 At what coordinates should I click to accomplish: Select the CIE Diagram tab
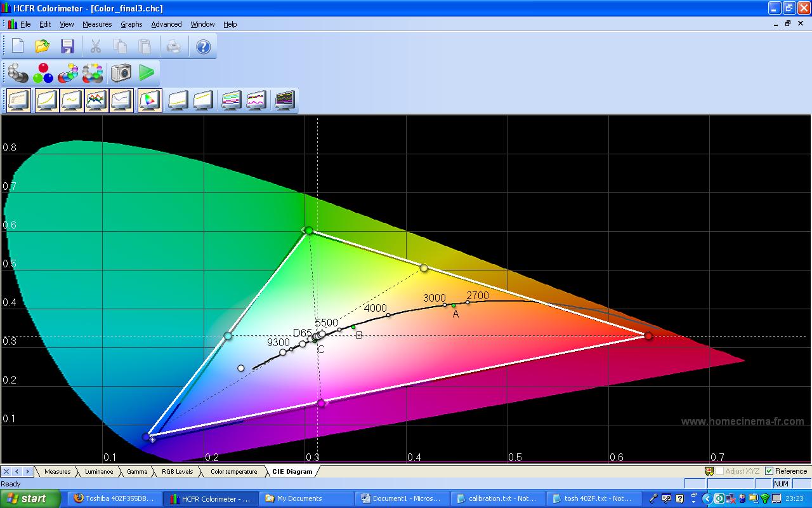tap(292, 471)
